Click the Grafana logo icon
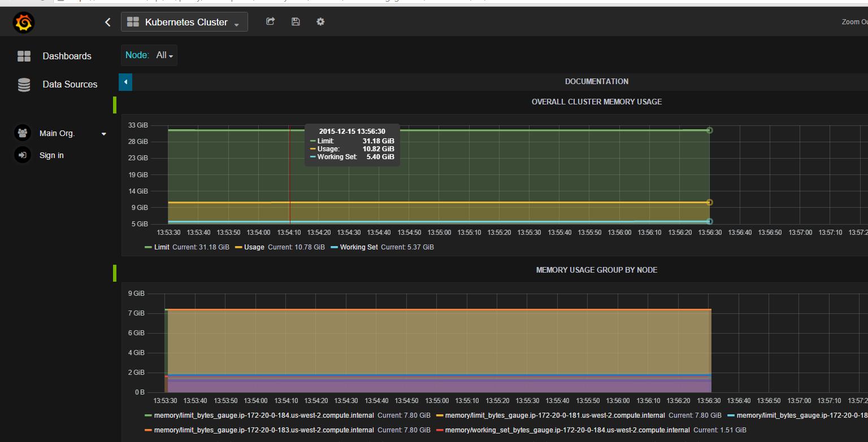The height and width of the screenshot is (442, 868). click(x=24, y=23)
